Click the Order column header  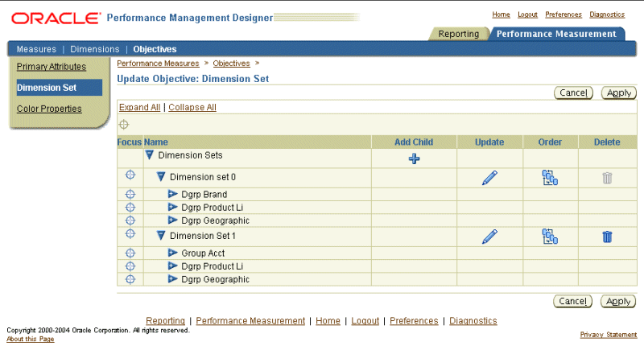[550, 142]
